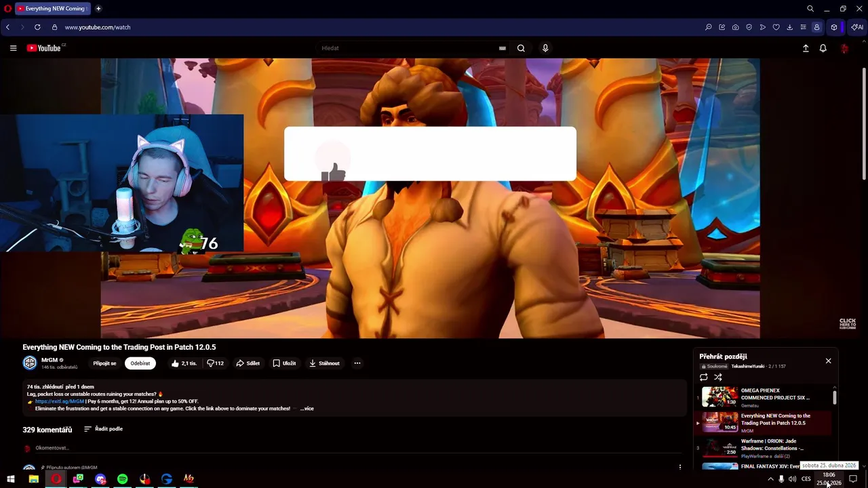Screen dimensions: 868x488
Task: Open the MrGM channel avatar
Action: click(30, 363)
